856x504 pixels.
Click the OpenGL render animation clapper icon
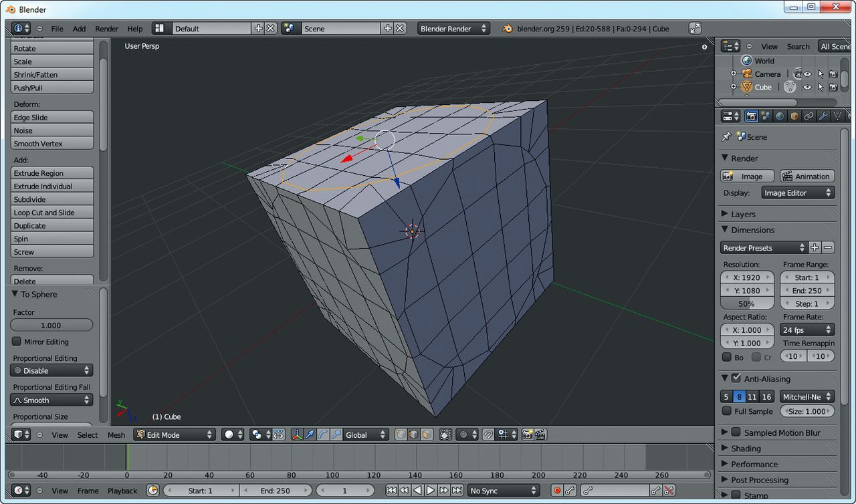(x=540, y=434)
